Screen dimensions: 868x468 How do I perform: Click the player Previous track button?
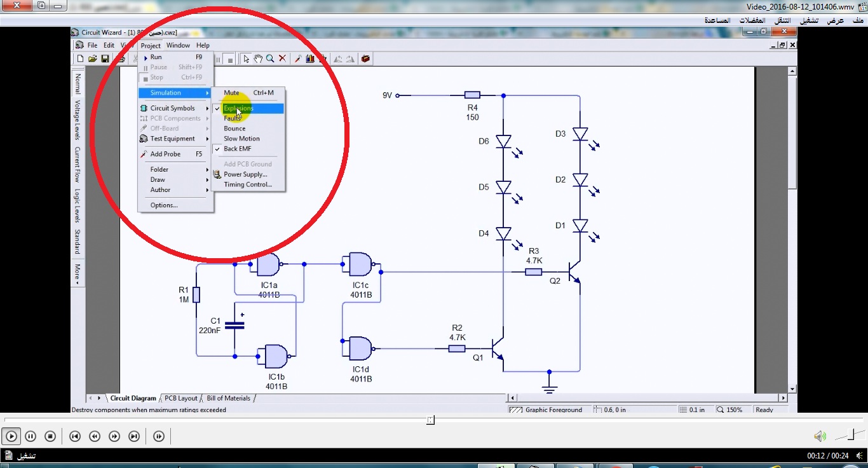coord(75,436)
